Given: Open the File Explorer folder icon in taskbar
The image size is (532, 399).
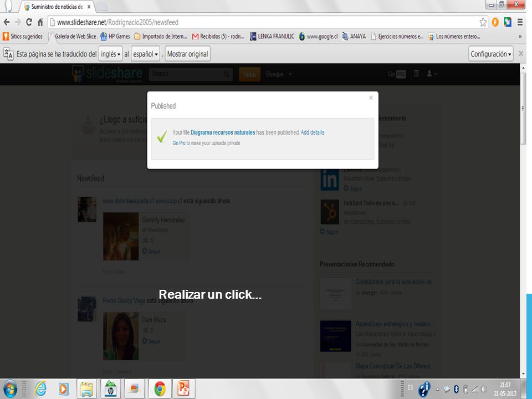Looking at the screenshot, I should point(87,389).
